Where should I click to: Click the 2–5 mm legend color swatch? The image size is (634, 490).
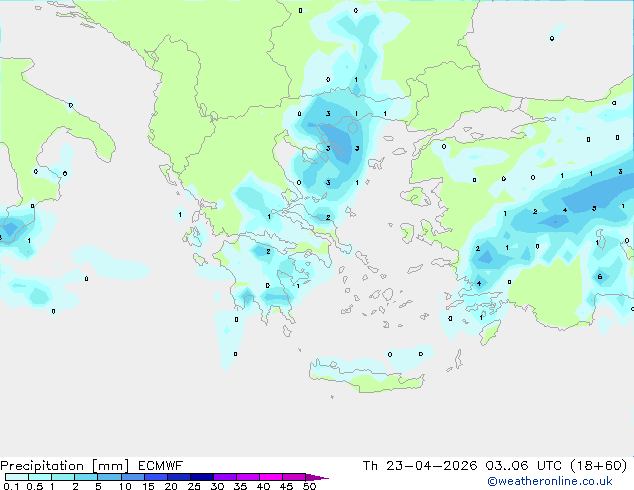pos(86,477)
